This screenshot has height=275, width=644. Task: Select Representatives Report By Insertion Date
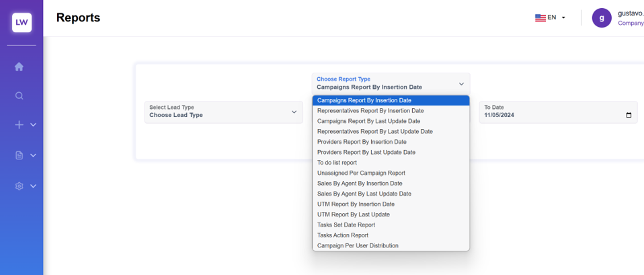[370, 111]
